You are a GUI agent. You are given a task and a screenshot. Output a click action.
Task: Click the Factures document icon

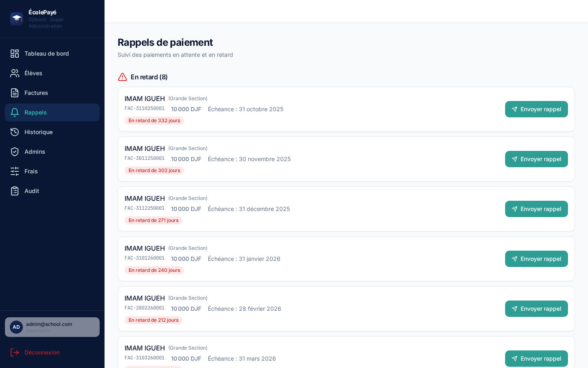click(x=15, y=93)
